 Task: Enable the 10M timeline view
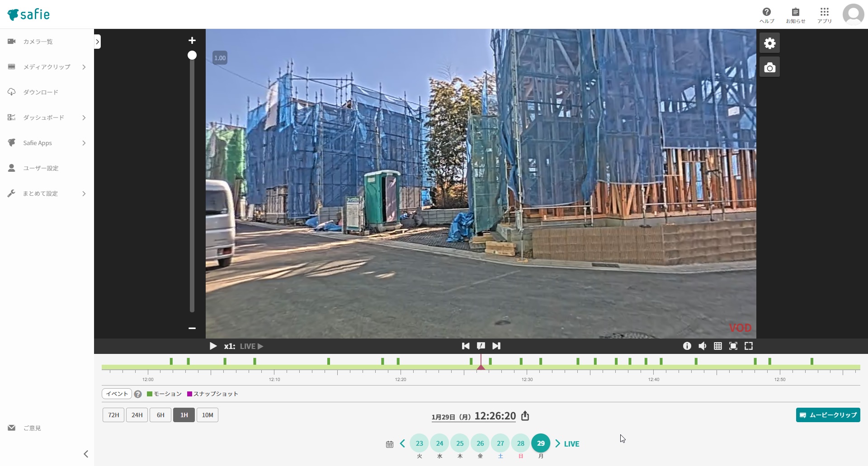click(207, 415)
